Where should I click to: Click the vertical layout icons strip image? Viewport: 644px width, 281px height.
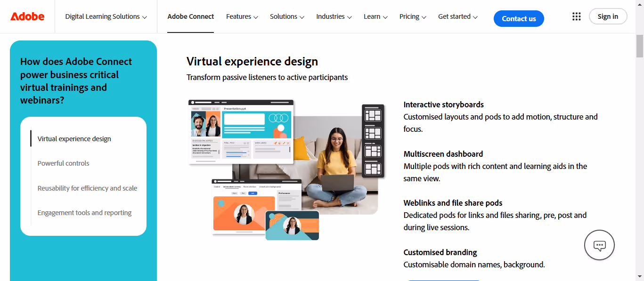point(373,141)
